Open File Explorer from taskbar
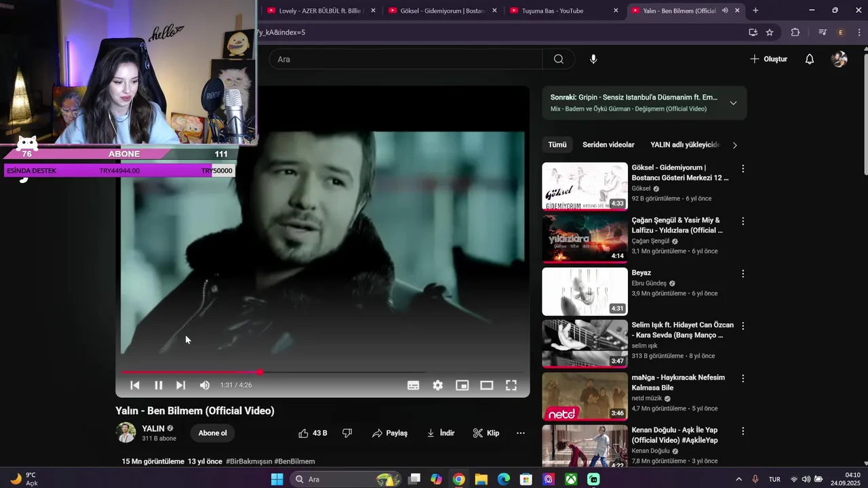 [x=481, y=479]
